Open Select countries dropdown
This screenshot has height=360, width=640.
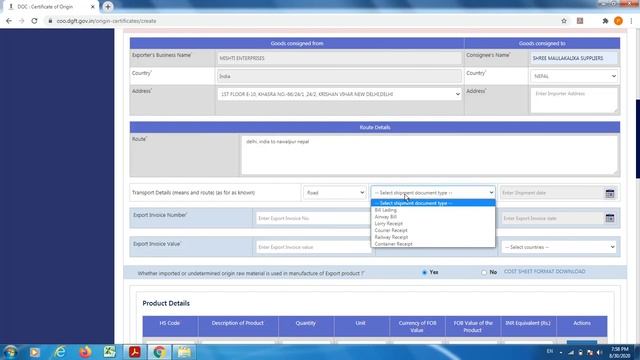559,247
